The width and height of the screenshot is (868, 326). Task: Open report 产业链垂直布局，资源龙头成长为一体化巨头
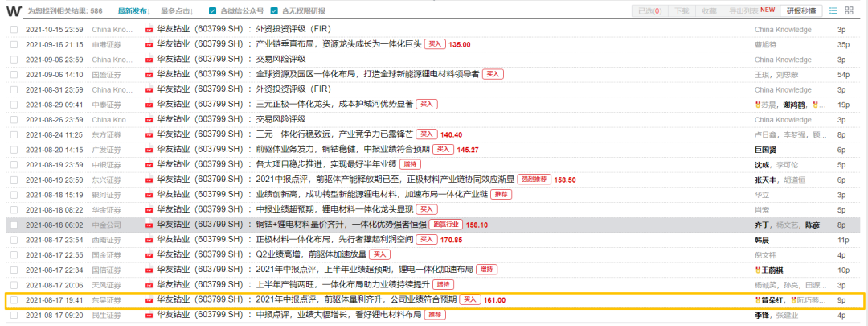click(x=339, y=44)
